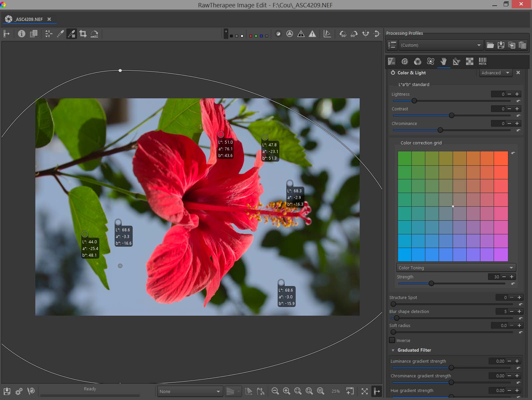Open the (Custom) processing profile dropdown
The width and height of the screenshot is (532, 400).
pyautogui.click(x=440, y=45)
